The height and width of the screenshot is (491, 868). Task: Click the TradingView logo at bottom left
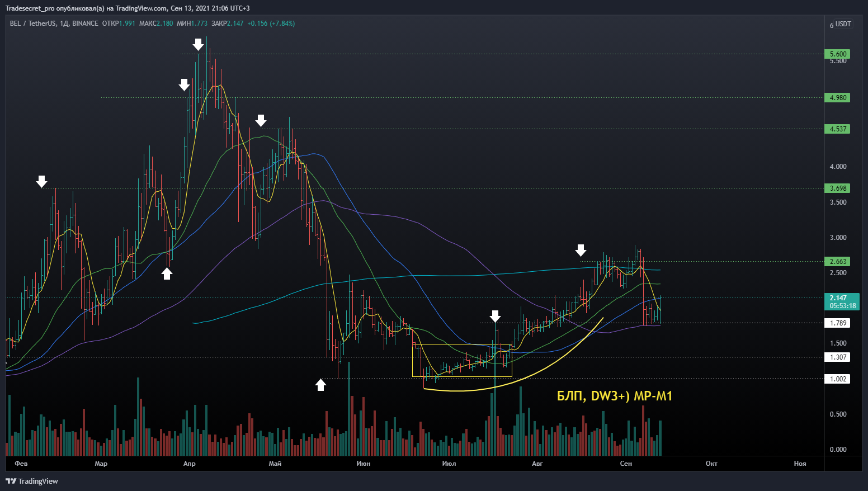pos(32,481)
